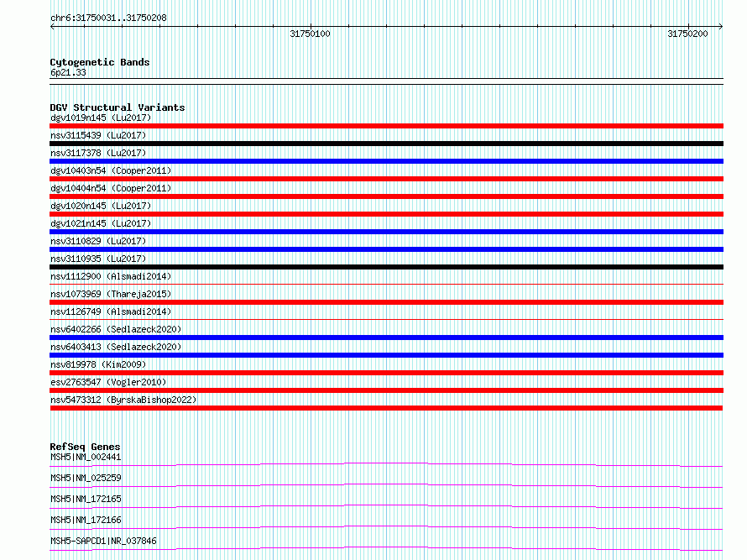Click the blue bar under nsv3110829
This screenshot has height=560, width=747.
(386, 249)
